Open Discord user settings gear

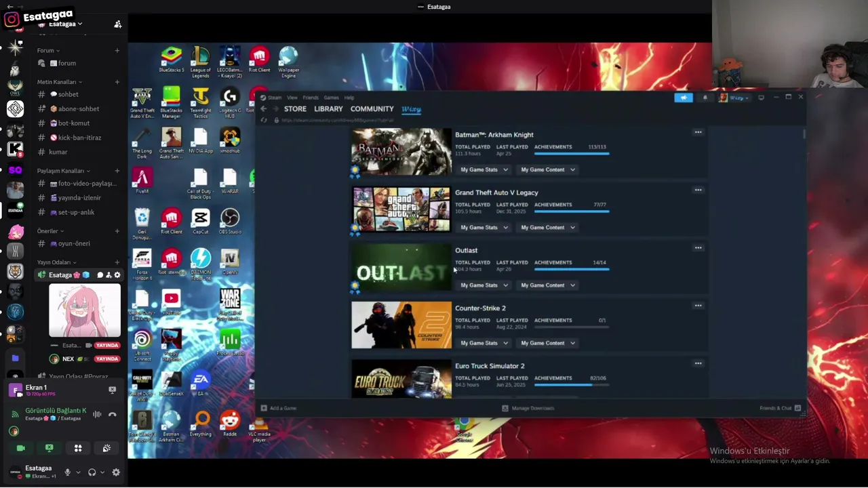pos(116,472)
